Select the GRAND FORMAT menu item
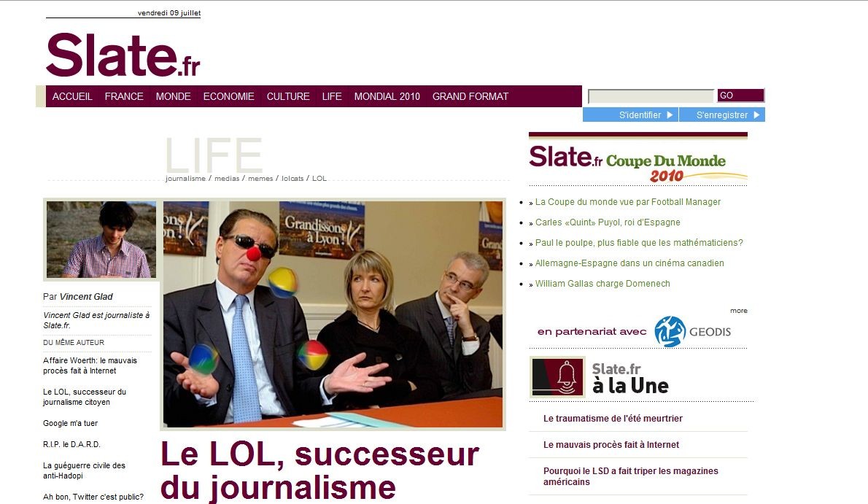 pyautogui.click(x=470, y=96)
